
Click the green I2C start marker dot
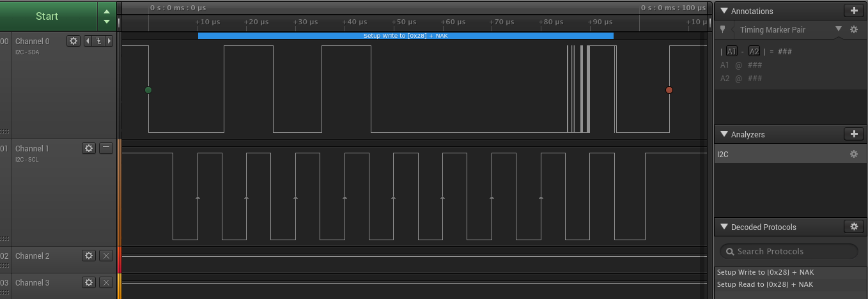tap(148, 90)
